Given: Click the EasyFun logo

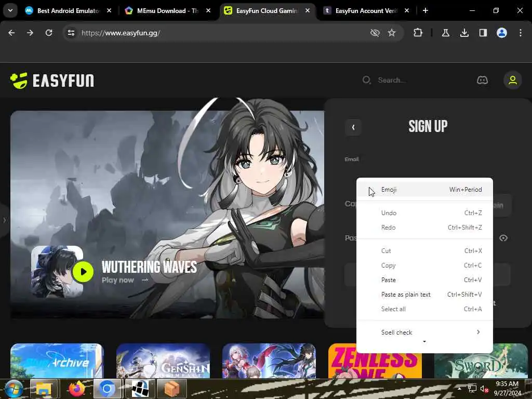Looking at the screenshot, I should (52, 81).
